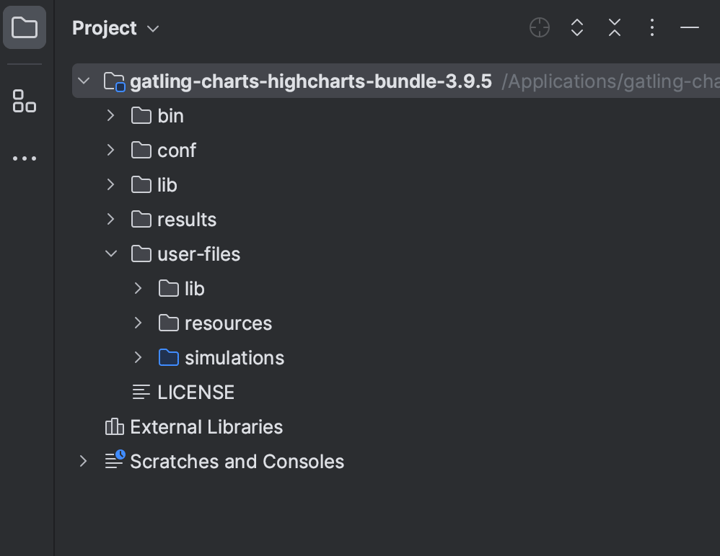The height and width of the screenshot is (556, 720).
Task: Open Project panel options kebab menu
Action: click(x=652, y=28)
